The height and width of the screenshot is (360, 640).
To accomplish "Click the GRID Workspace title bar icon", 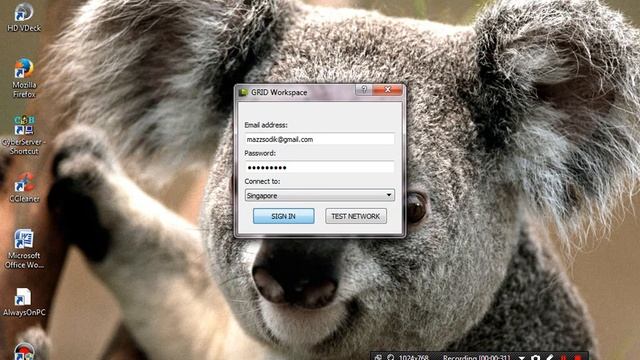I will pos(243,92).
